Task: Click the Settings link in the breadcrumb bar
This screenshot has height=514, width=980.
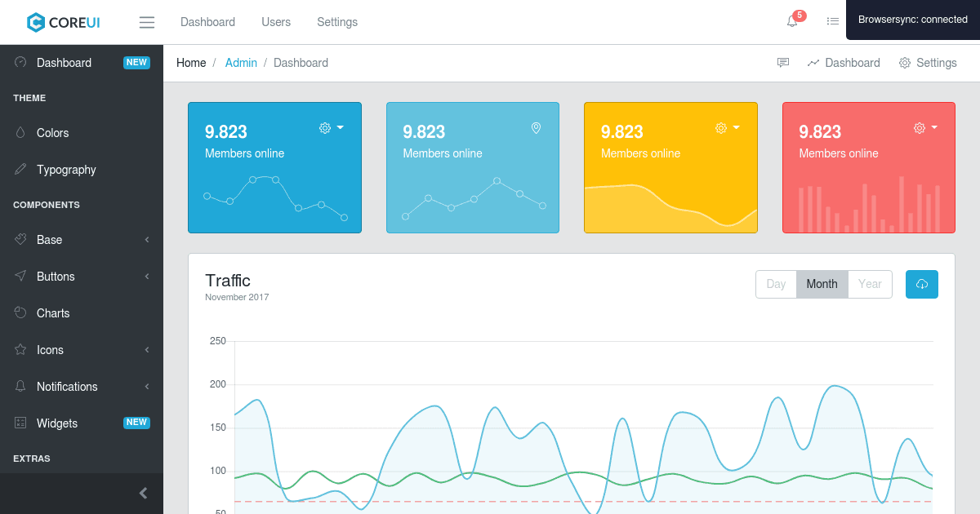Action: (928, 63)
